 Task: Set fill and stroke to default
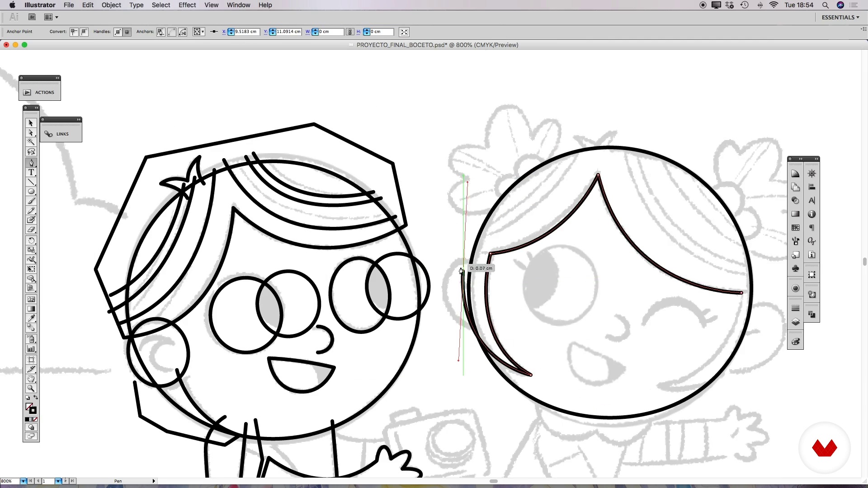click(28, 398)
